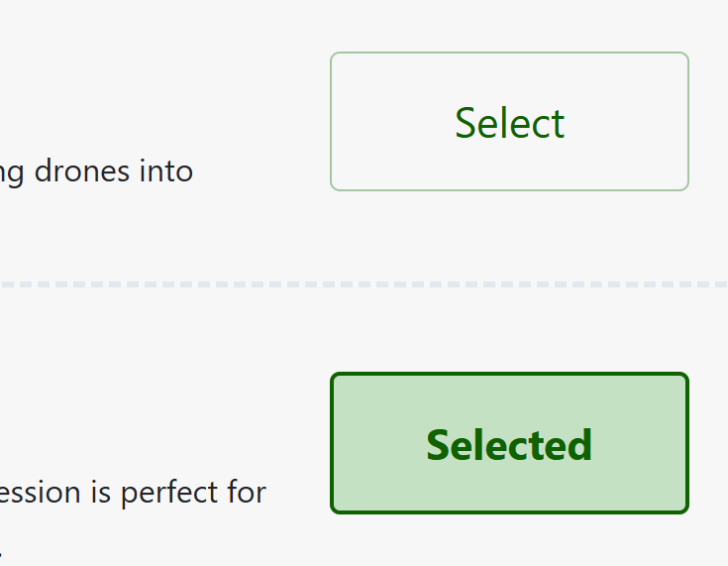The width and height of the screenshot is (728, 566).
Task: Click the "ession is perfect for" description text
Action: 133,492
